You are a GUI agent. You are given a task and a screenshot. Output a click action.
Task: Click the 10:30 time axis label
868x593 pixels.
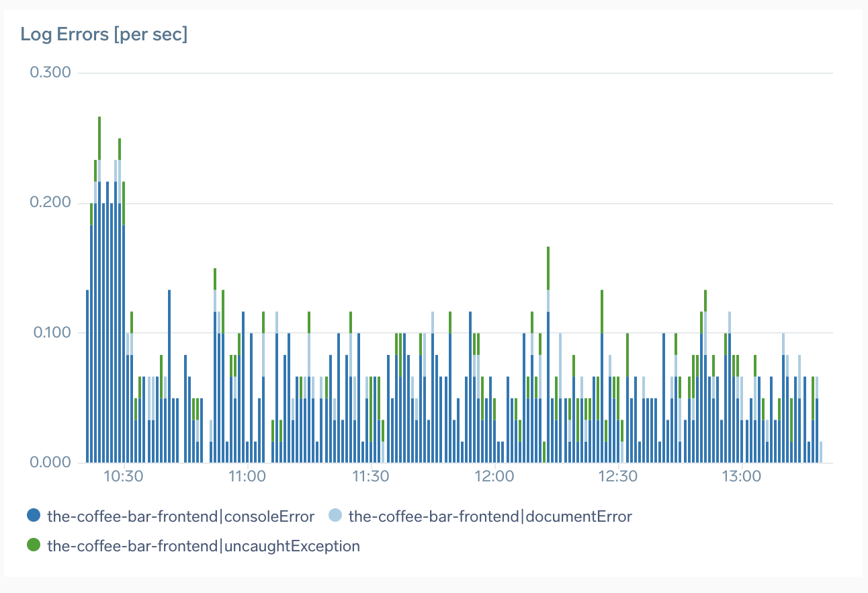pos(124,477)
